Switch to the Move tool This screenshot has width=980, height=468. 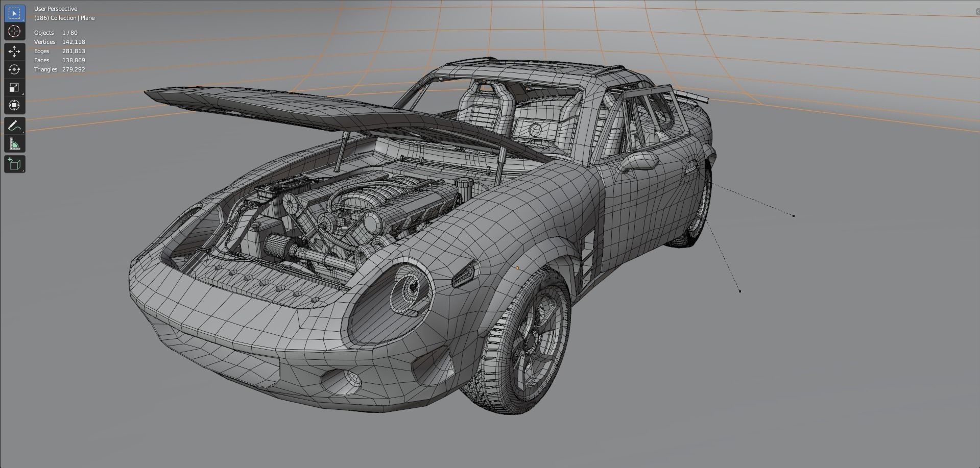point(14,51)
